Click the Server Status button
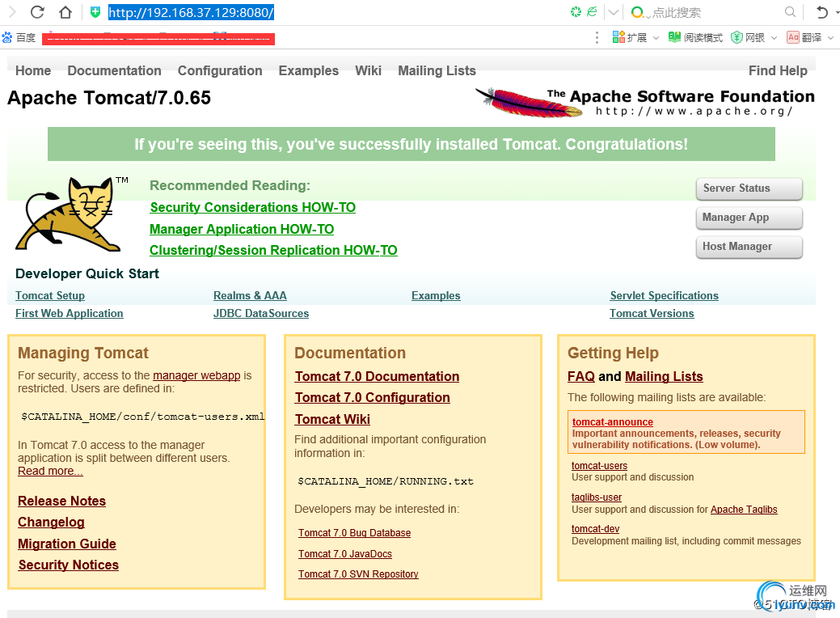The width and height of the screenshot is (840, 618). pyautogui.click(x=749, y=188)
